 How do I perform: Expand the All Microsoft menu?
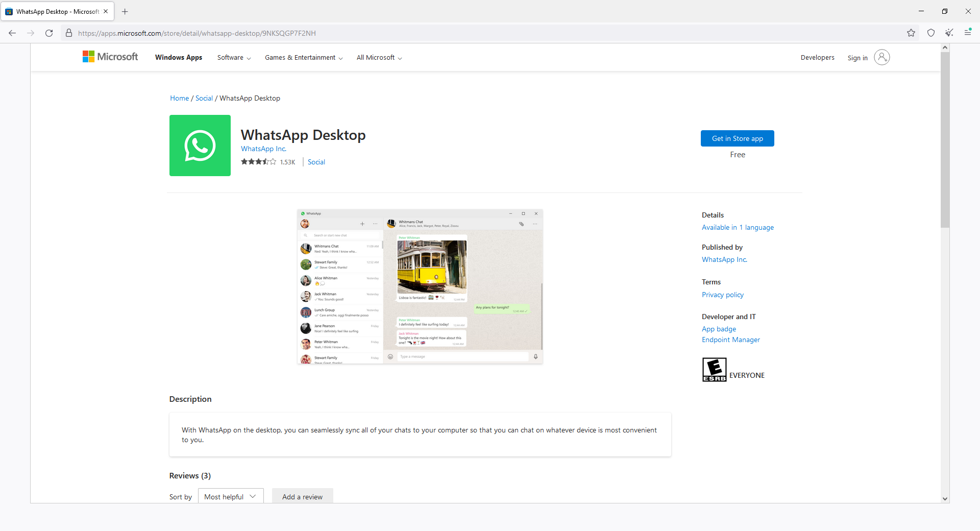379,58
